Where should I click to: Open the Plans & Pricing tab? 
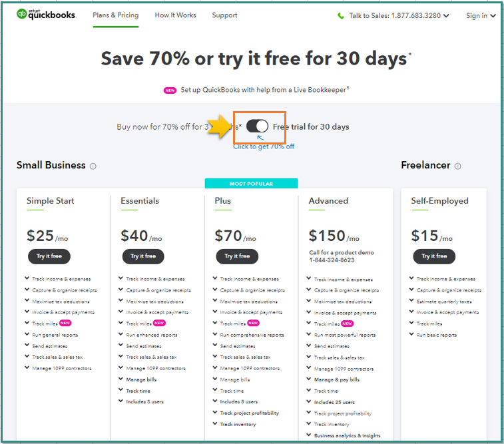click(x=115, y=15)
